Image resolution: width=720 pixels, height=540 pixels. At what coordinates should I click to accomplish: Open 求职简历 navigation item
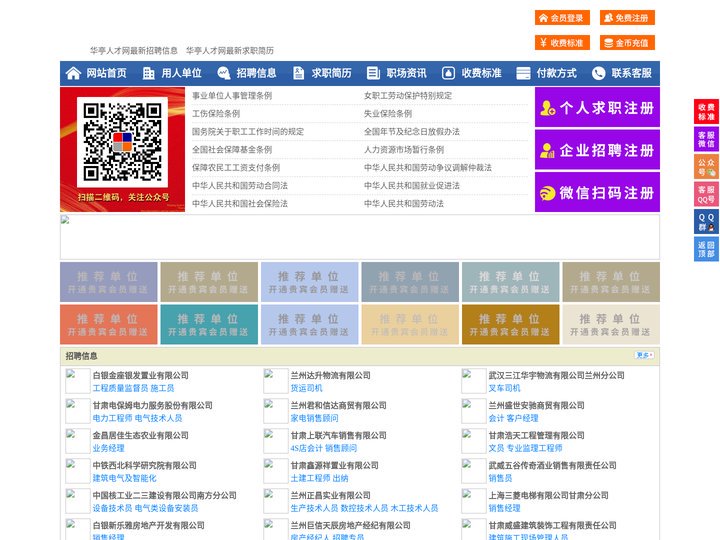331,73
